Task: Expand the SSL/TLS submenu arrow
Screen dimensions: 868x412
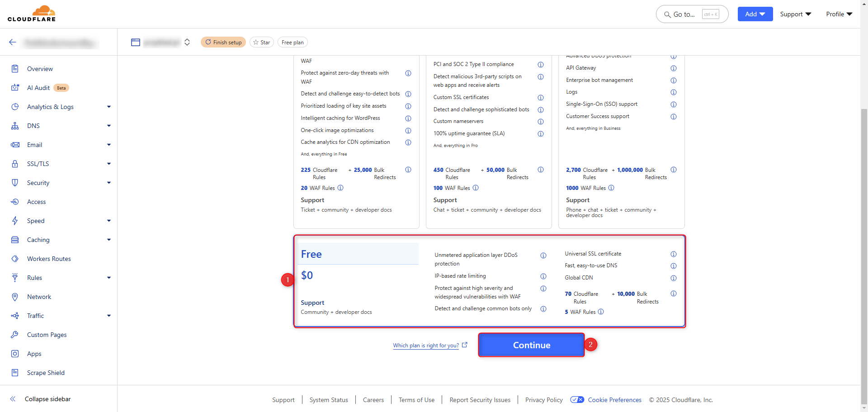Action: click(109, 164)
